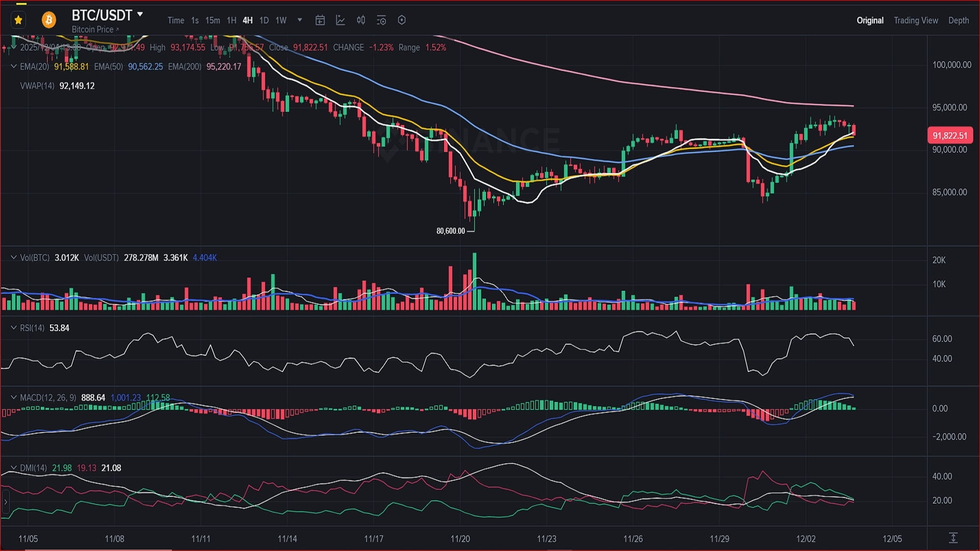Click the hexagon chart preferences icon
This screenshot has height=551, width=980.
coord(402,20)
